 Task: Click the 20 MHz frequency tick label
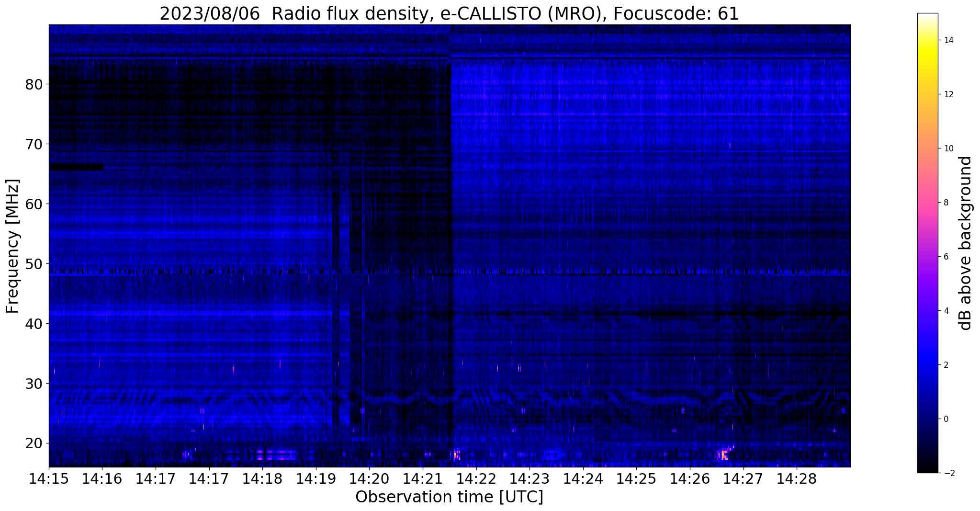34,443
